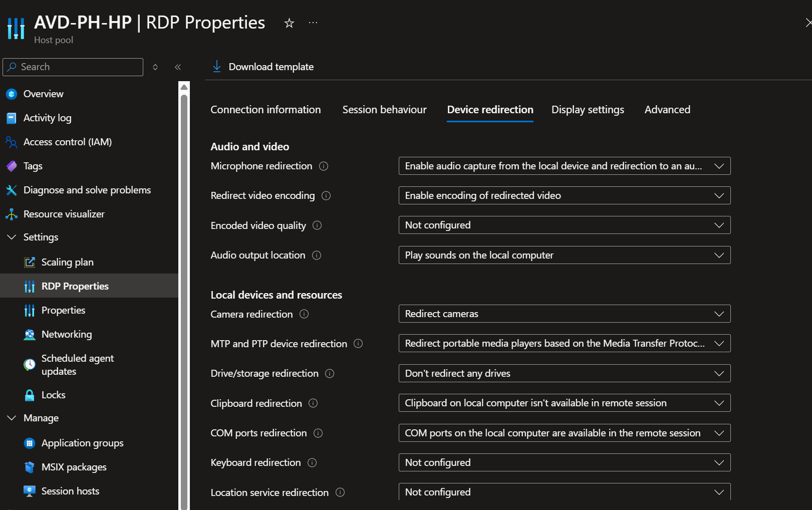This screenshot has height=510, width=812.
Task: Open Audio output location dropdown
Action: coord(565,255)
